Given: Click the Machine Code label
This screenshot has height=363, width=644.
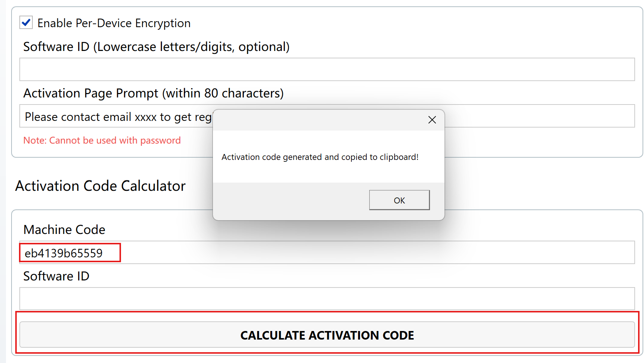Looking at the screenshot, I should (64, 230).
